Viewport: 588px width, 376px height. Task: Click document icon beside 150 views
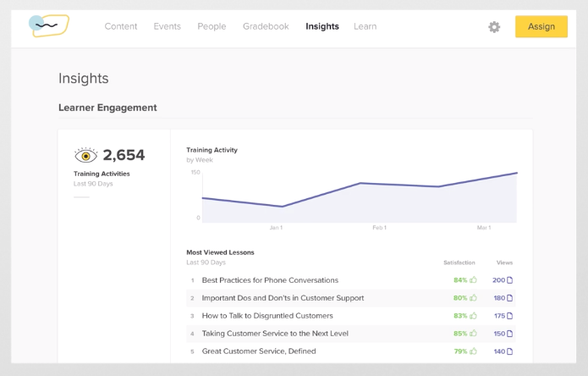coord(509,333)
